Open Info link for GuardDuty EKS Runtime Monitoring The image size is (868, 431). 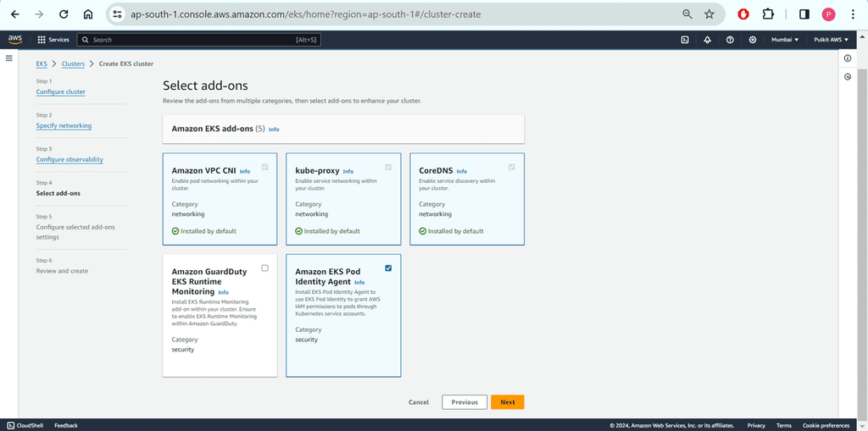click(x=223, y=292)
